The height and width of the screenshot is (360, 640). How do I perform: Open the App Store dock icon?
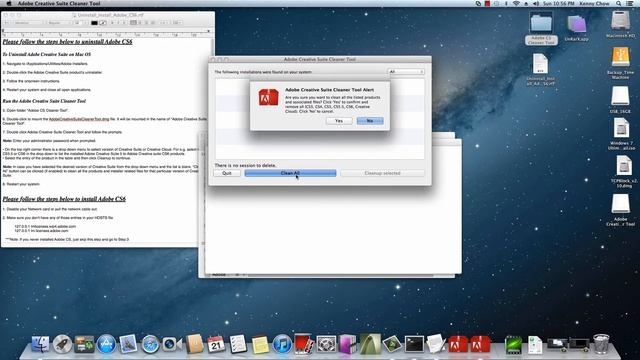coord(106,344)
